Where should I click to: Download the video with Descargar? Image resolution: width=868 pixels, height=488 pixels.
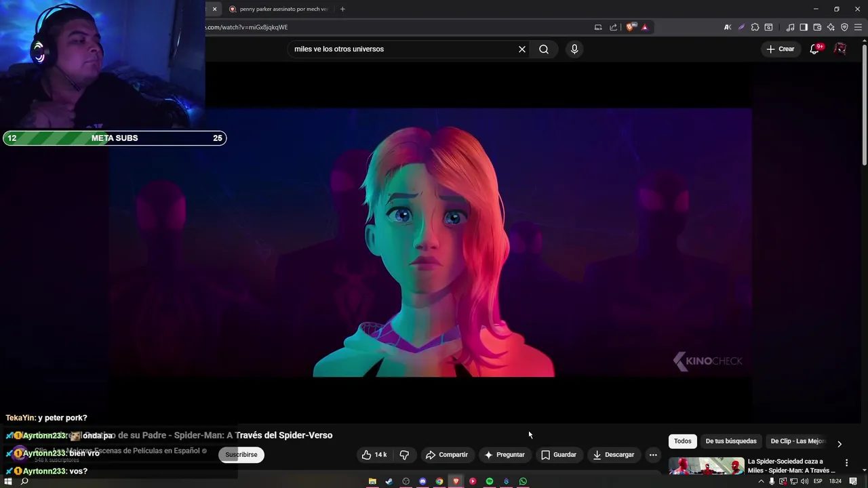613,455
